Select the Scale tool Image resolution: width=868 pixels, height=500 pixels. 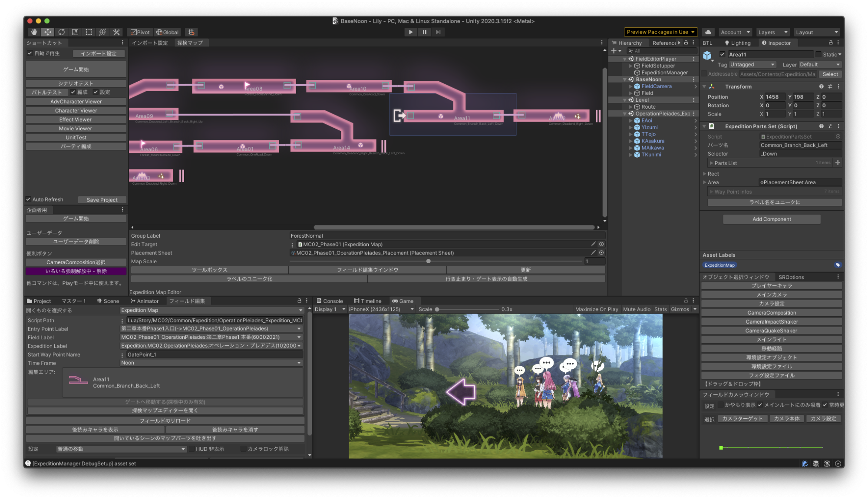click(75, 32)
